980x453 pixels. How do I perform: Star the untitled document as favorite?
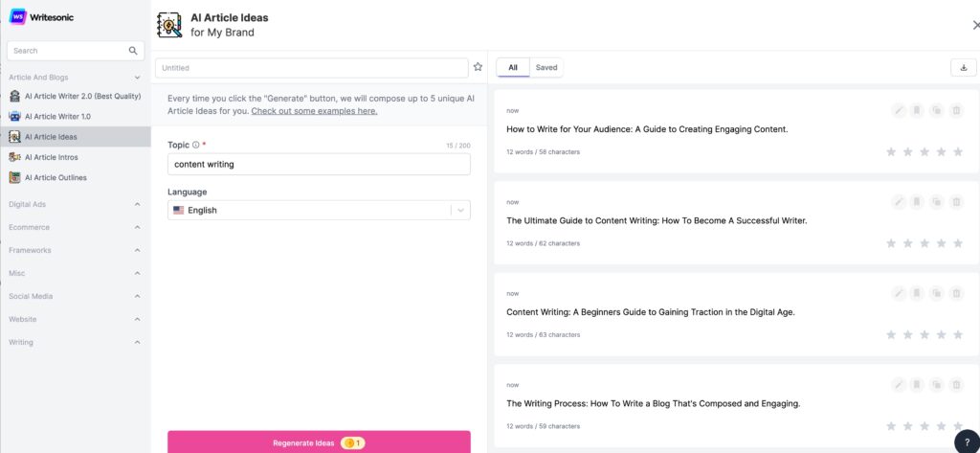click(x=478, y=67)
